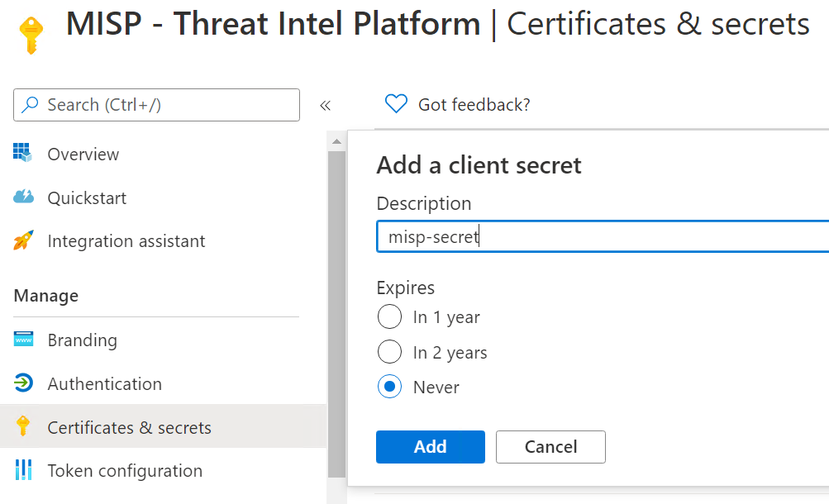This screenshot has width=829, height=504.
Task: Click the Overview grid icon
Action: pyautogui.click(x=22, y=153)
